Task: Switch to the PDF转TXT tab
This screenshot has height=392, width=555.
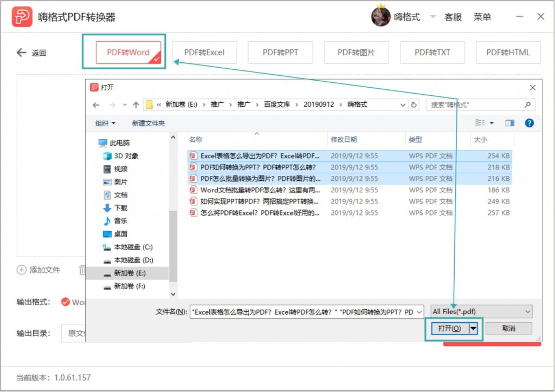Action: click(433, 53)
